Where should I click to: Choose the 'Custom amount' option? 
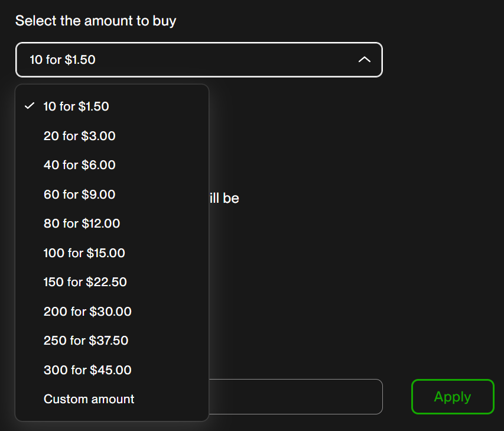coord(89,399)
